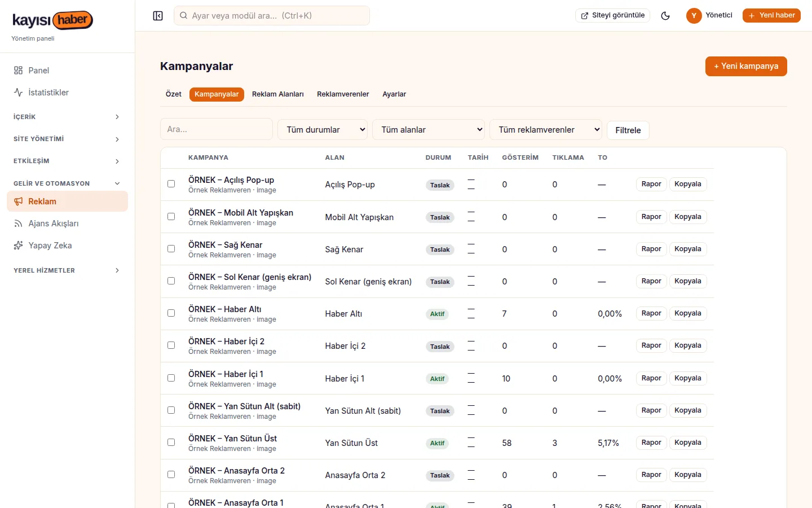Open Rapor for ÖRNEK – Açılış Pop-up
Screen dimensions: 812x508
pyautogui.click(x=651, y=184)
